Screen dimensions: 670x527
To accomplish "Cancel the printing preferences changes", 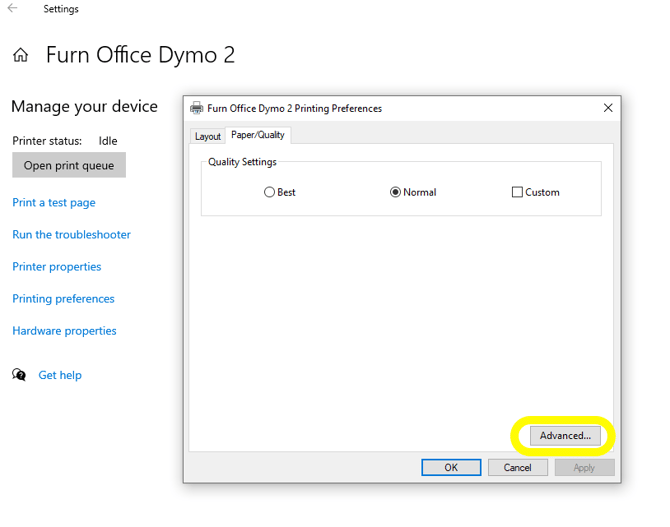I will pyautogui.click(x=517, y=467).
